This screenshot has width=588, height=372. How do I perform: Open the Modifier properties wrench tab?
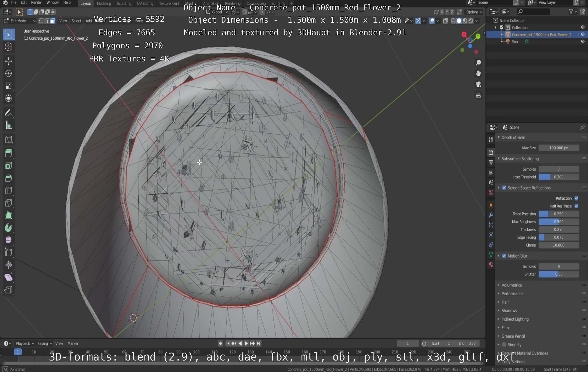[491, 215]
